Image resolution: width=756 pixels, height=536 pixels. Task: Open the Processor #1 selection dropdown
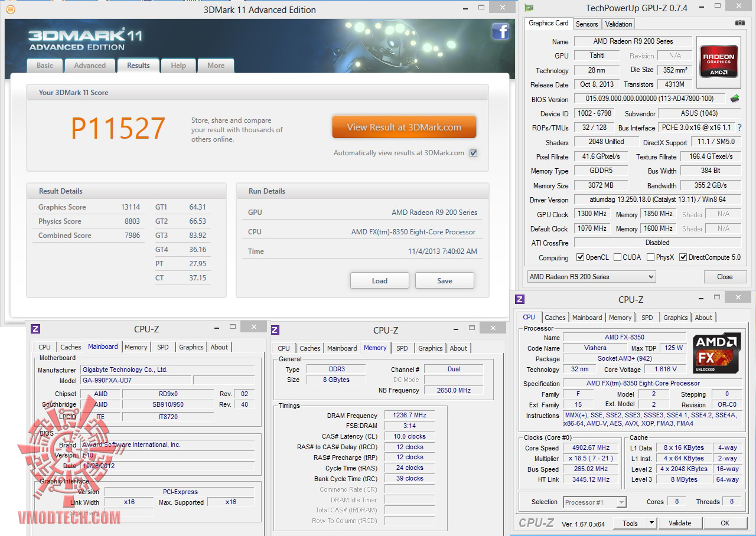pos(594,502)
